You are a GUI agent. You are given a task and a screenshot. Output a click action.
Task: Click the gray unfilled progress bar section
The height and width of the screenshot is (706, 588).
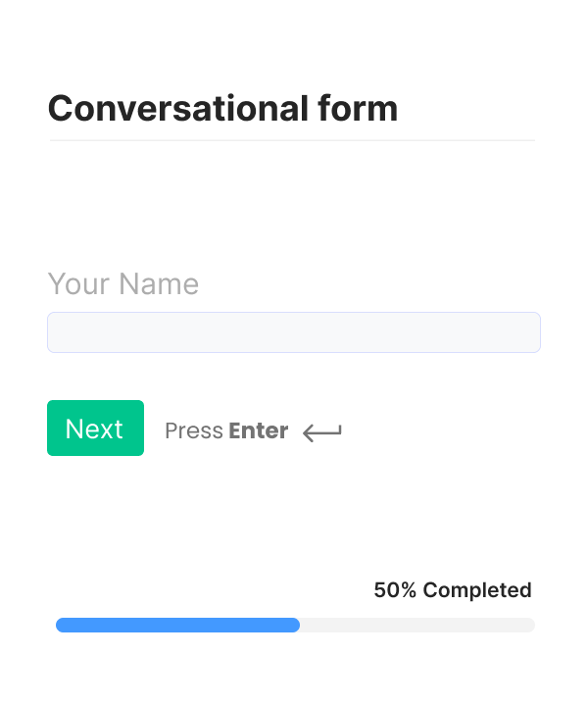[x=416, y=625]
